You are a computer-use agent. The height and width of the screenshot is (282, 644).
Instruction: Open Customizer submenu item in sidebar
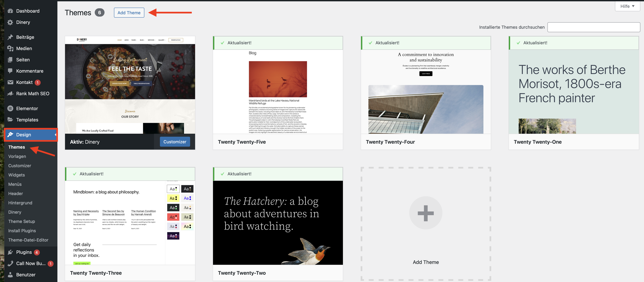[x=20, y=166]
